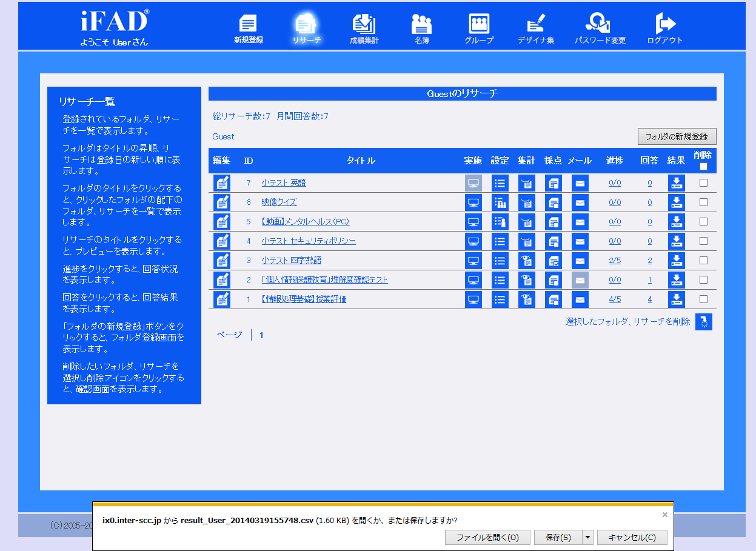Click edit icon for 小テスト 英語 row

pyautogui.click(x=222, y=183)
